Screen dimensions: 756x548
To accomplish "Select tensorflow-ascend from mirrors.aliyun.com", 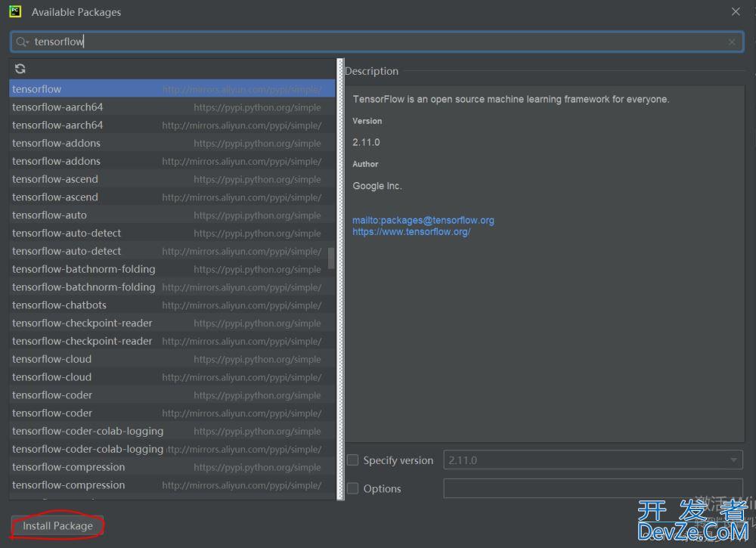I will pos(172,197).
